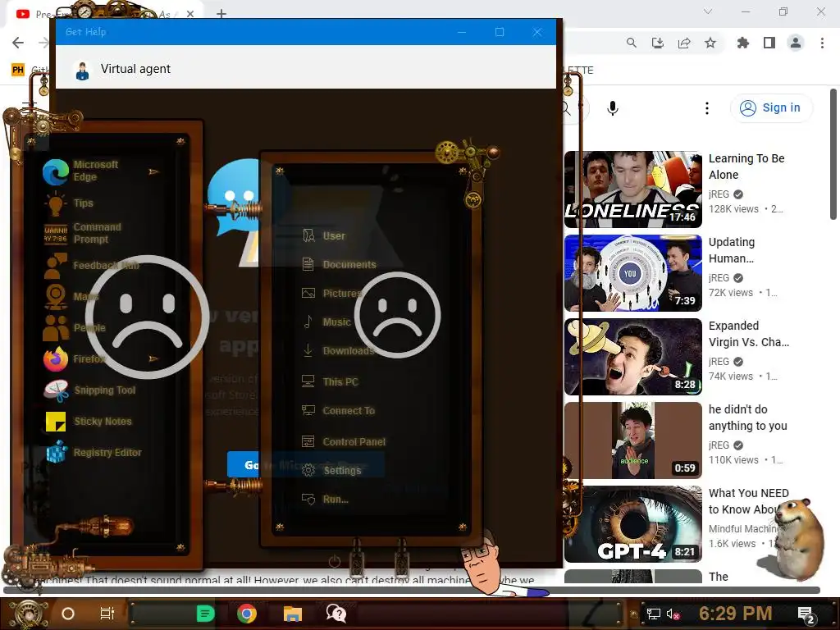The width and height of the screenshot is (840, 630).
Task: Play Expanded Virgin Vs. Chad thumbnail
Action: pos(632,357)
